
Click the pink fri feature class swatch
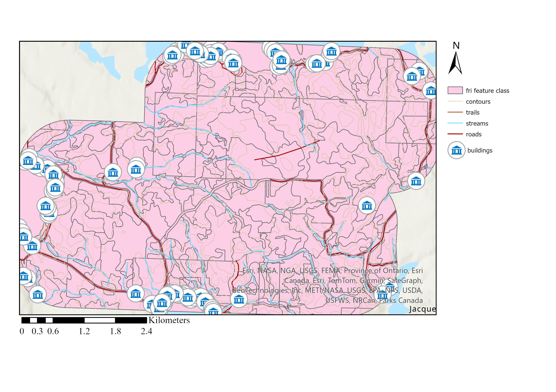click(455, 90)
